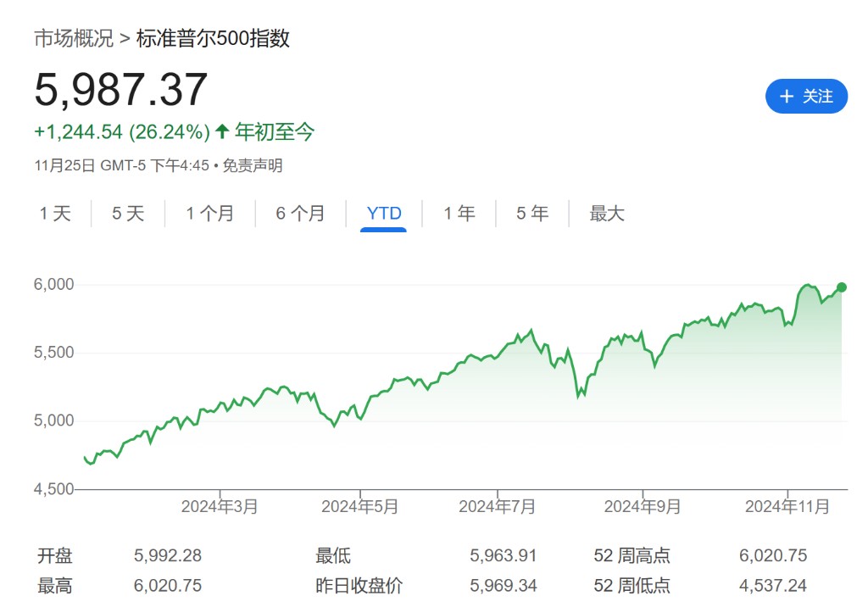The width and height of the screenshot is (868, 607).
Task: Open the 免责声明 disclaimer link
Action: 253,165
